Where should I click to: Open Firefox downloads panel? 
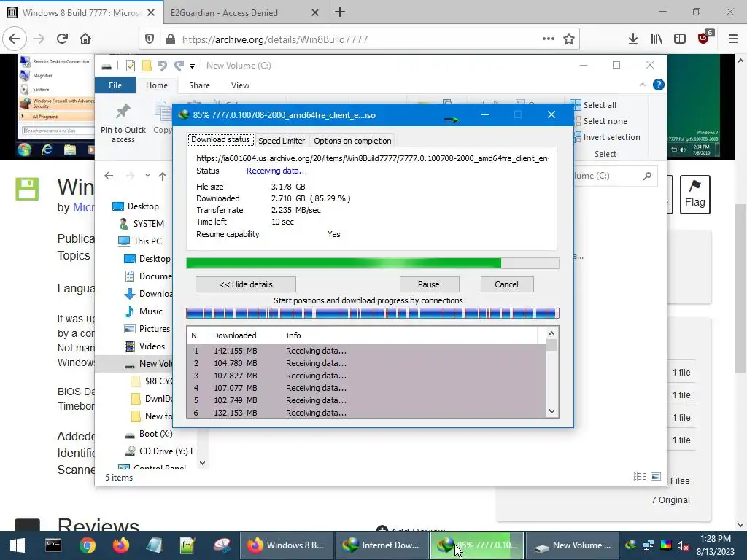632,39
